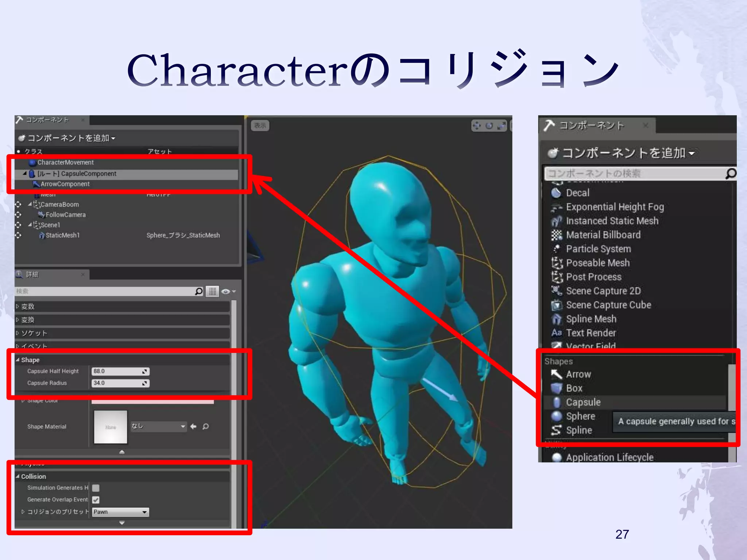The height and width of the screenshot is (560, 747).
Task: Click magnifier icon beside Shape Material
Action: (x=206, y=426)
